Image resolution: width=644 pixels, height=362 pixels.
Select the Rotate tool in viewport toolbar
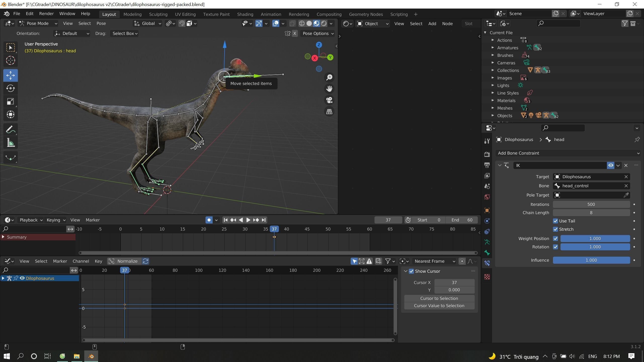coord(10,88)
